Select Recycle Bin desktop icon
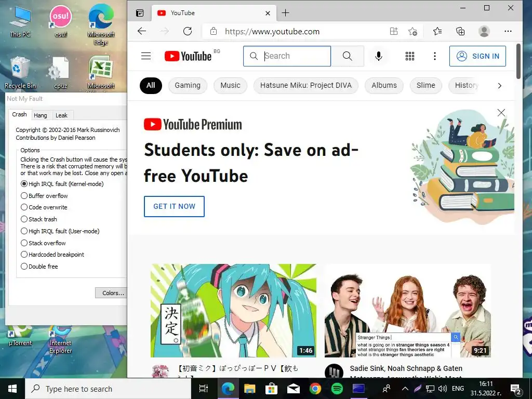Screen dimensions: 532x399 pyautogui.click(x=20, y=72)
